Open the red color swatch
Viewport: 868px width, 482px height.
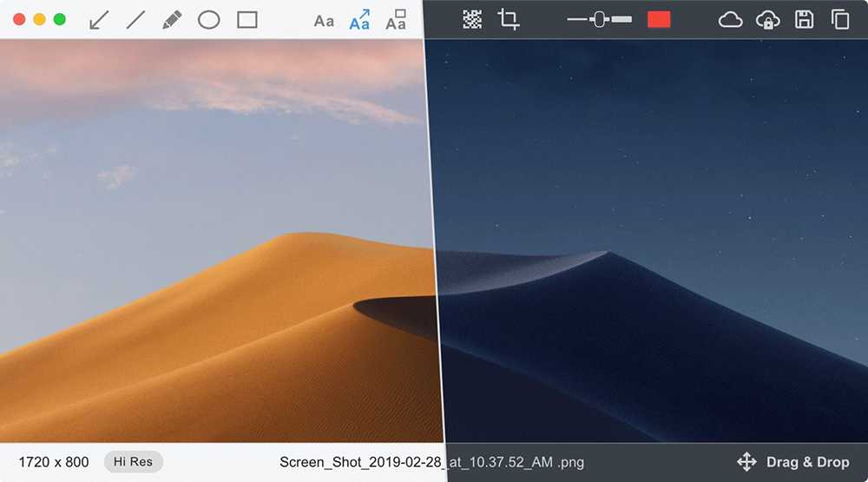[659, 19]
